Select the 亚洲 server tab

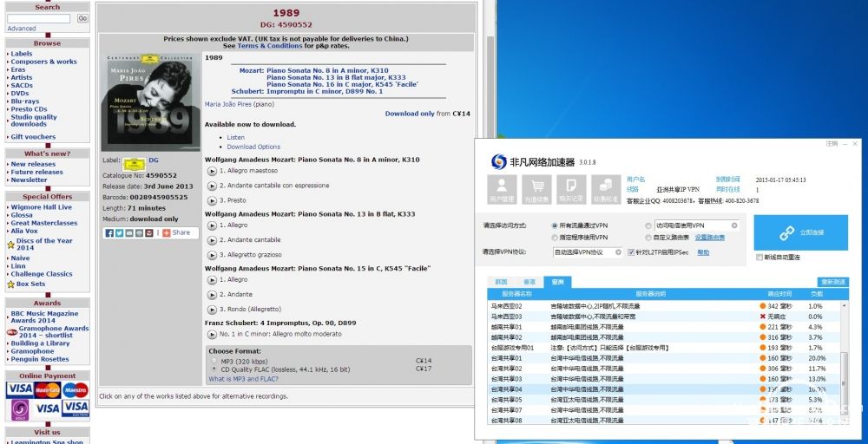[557, 282]
